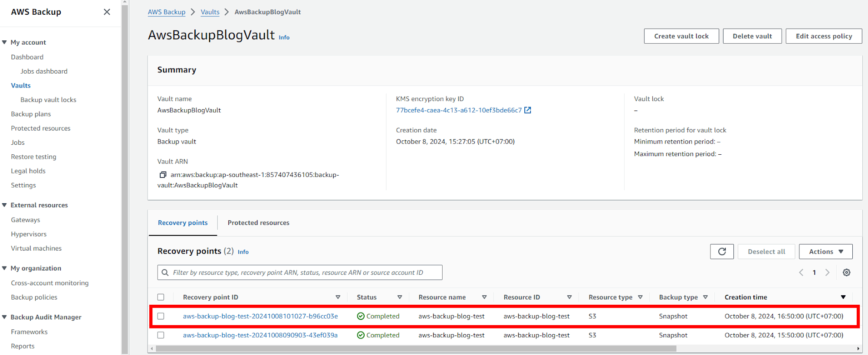Viewport: 868px width, 355px height.
Task: Sort by the Resource type column arrow
Action: pos(640,297)
